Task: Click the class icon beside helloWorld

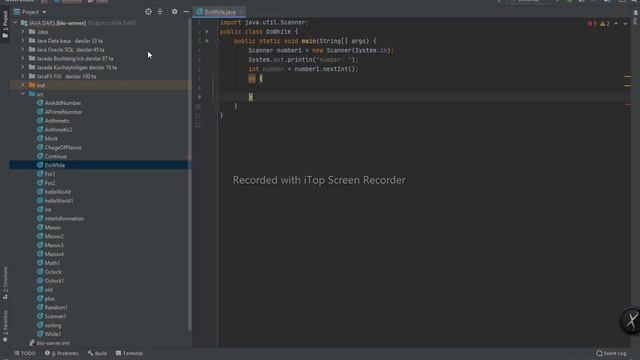Action: point(40,191)
